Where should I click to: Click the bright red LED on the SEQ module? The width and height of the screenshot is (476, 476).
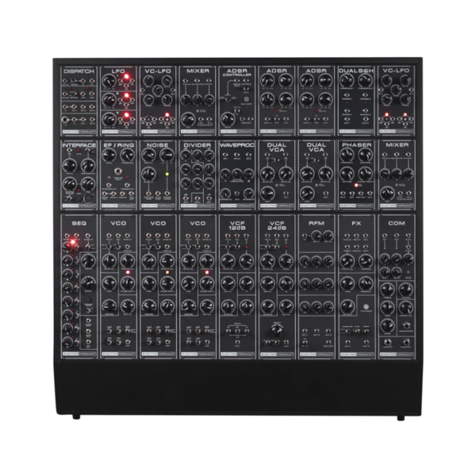coord(73,242)
